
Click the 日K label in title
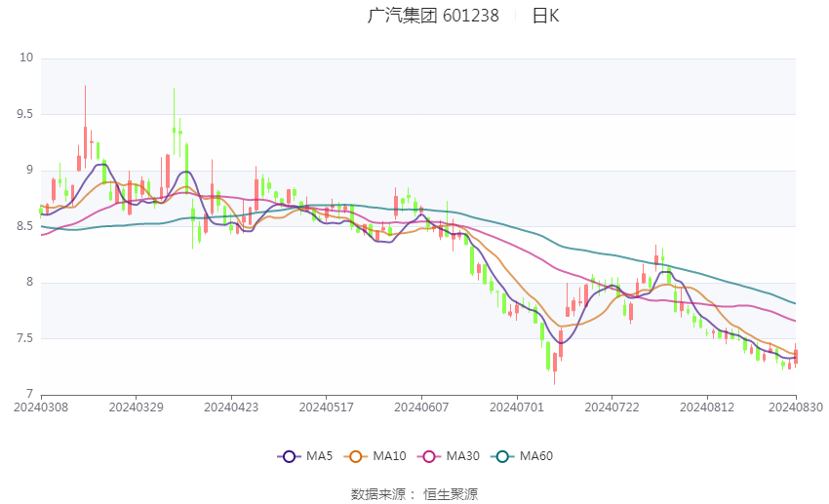[545, 16]
